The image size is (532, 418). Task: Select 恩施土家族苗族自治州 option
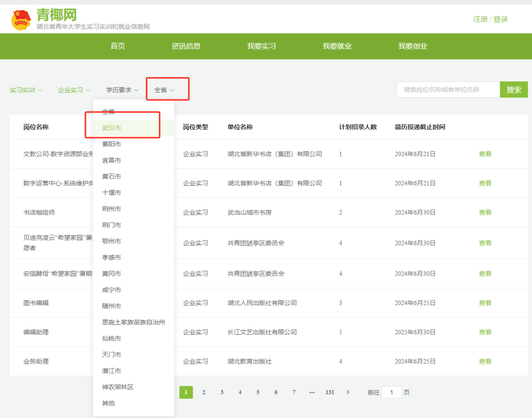(x=133, y=322)
